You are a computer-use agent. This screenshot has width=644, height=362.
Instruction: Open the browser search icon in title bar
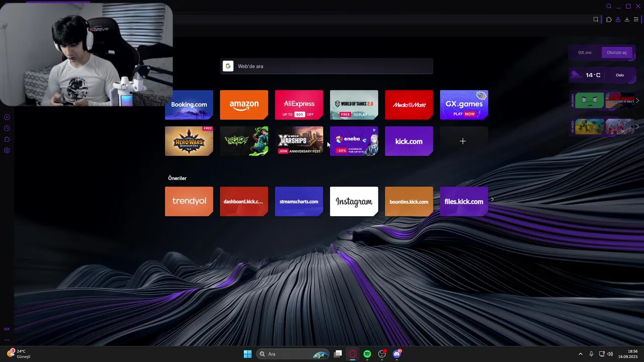pos(609,7)
